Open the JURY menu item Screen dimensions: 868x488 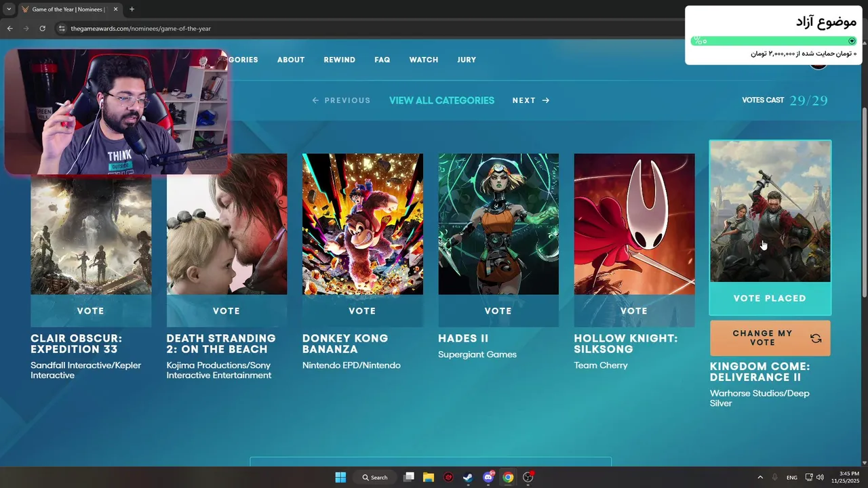point(467,60)
